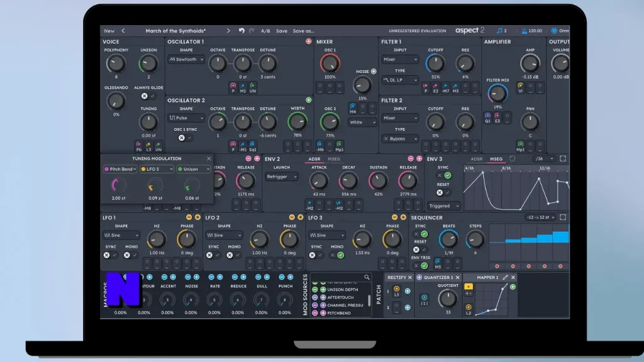Click LFO 2 yellow plus icon
The image size is (644, 362).
point(300,217)
